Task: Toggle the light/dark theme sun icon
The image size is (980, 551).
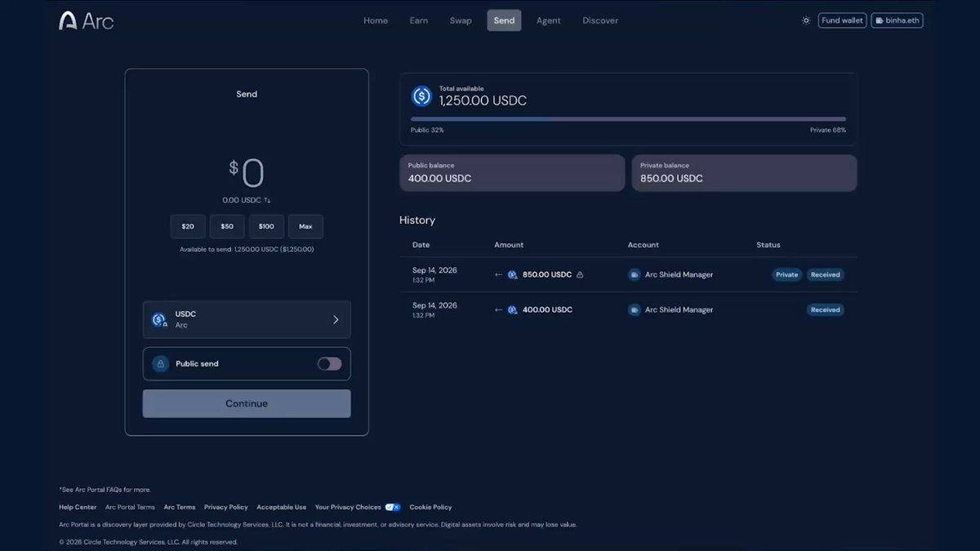Action: pos(806,20)
